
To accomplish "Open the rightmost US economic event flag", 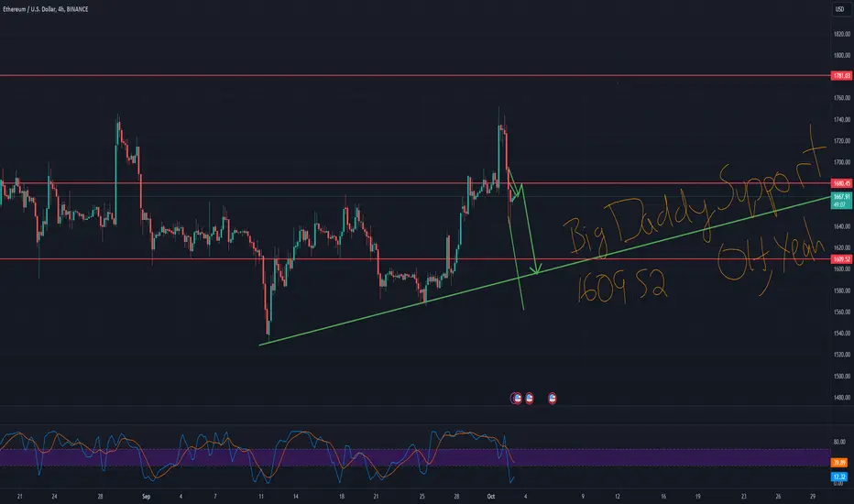I will [x=553, y=399].
